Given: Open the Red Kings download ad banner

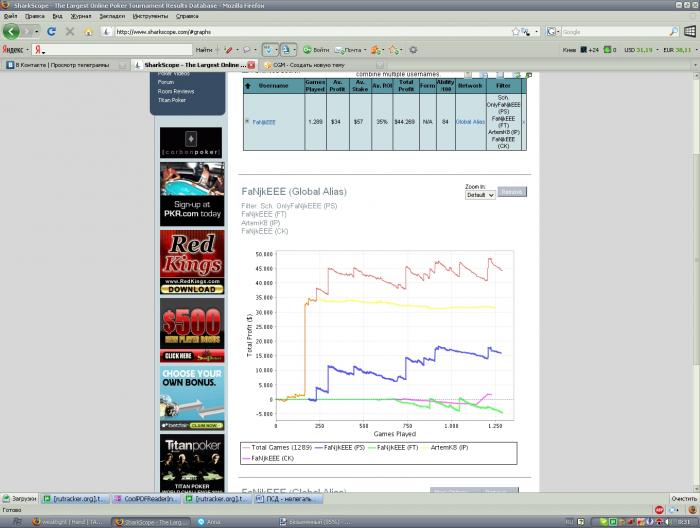Looking at the screenshot, I should point(192,262).
